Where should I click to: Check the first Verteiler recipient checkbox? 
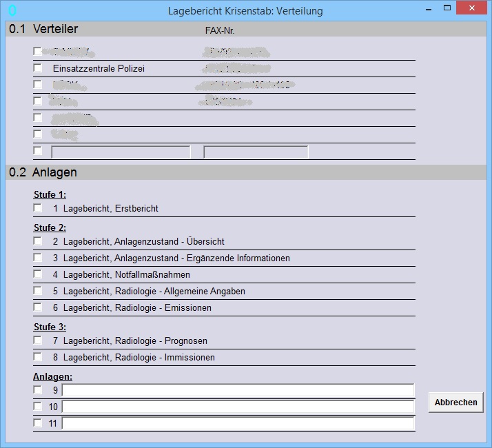38,51
